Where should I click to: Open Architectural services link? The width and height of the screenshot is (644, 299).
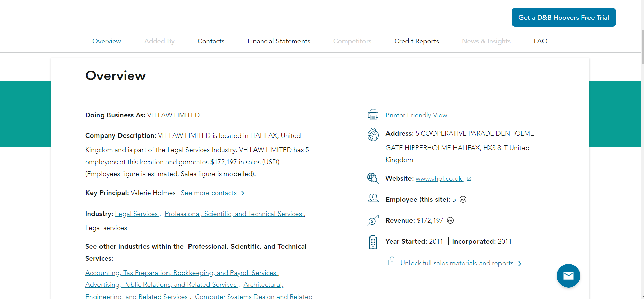pyautogui.click(x=263, y=285)
